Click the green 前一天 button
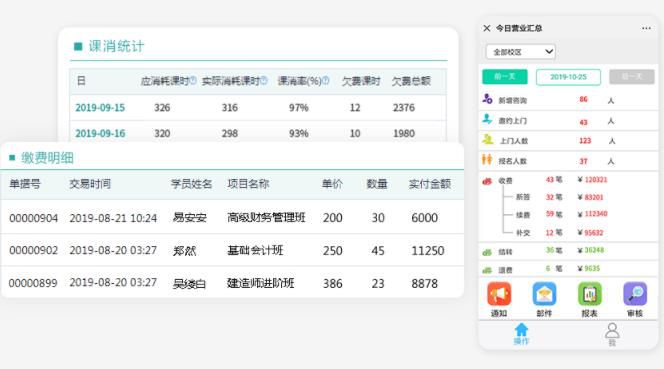The width and height of the screenshot is (664, 369). (x=505, y=77)
